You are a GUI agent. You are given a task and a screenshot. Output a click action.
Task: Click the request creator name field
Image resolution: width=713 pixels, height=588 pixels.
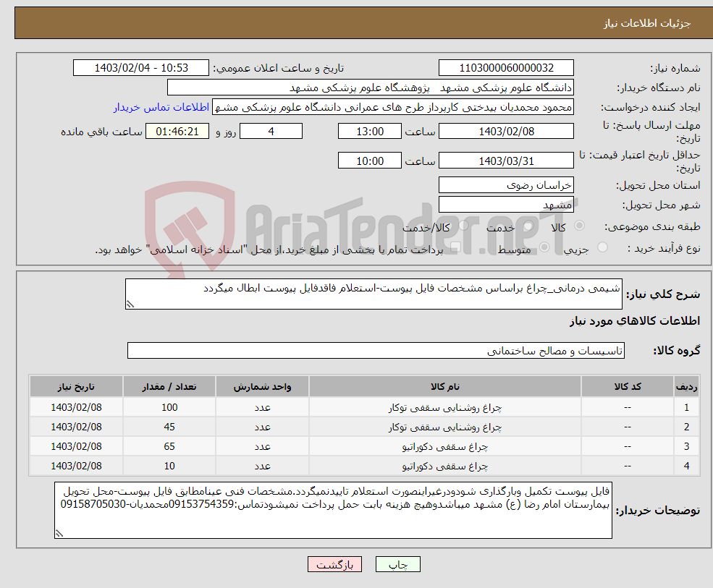(x=393, y=107)
